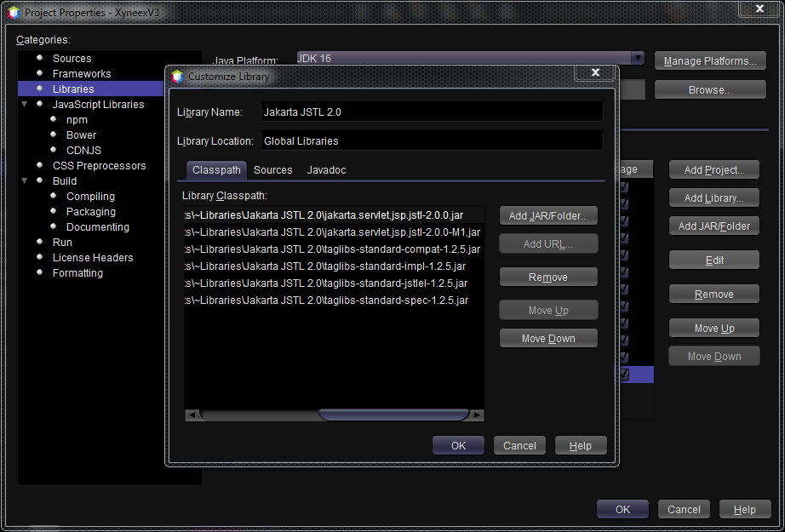This screenshot has width=785, height=532.
Task: Select the Build category label
Action: 65,181
